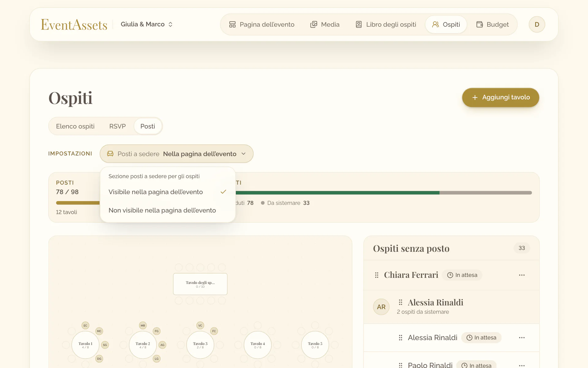Click guest seat MR at Tavolo 2
This screenshot has height=368, width=588.
point(143,325)
